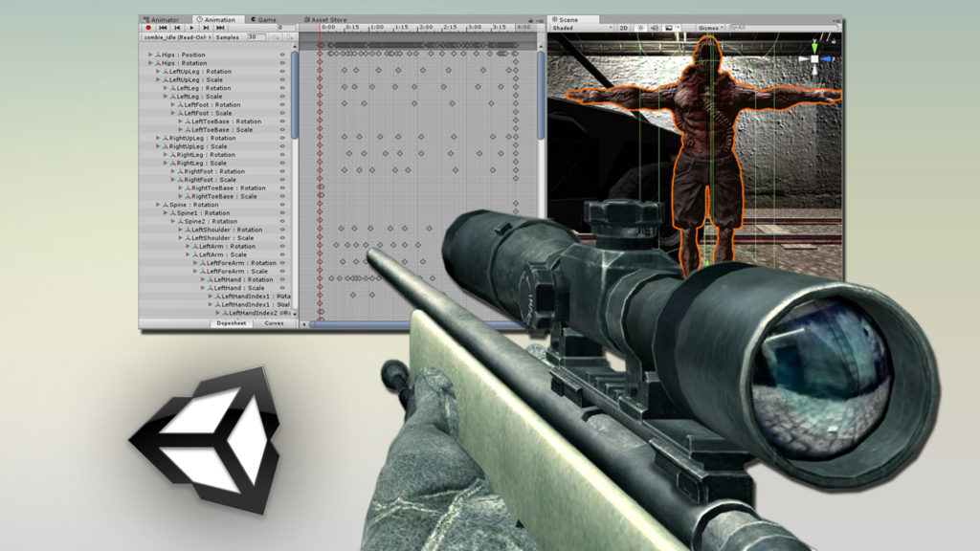This screenshot has height=551, width=980.
Task: Jump to first animation frame
Action: click(x=163, y=28)
